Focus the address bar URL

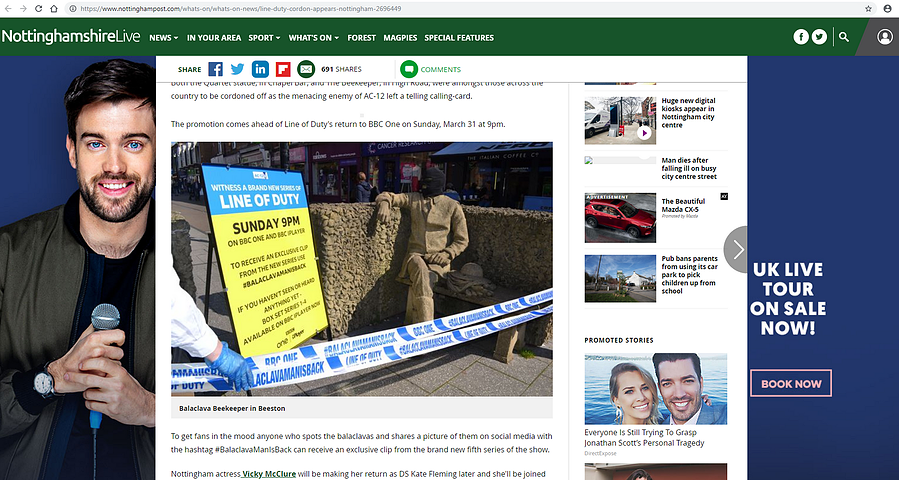pyautogui.click(x=241, y=9)
